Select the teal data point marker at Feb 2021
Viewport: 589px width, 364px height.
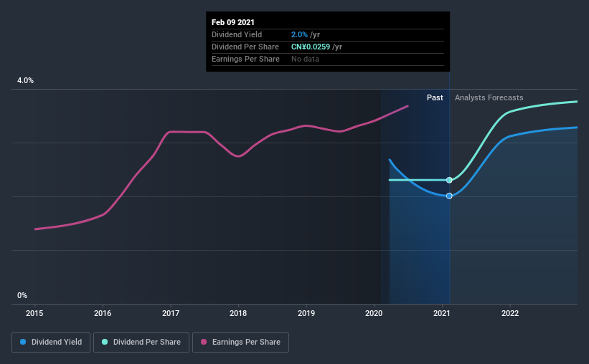pos(449,180)
